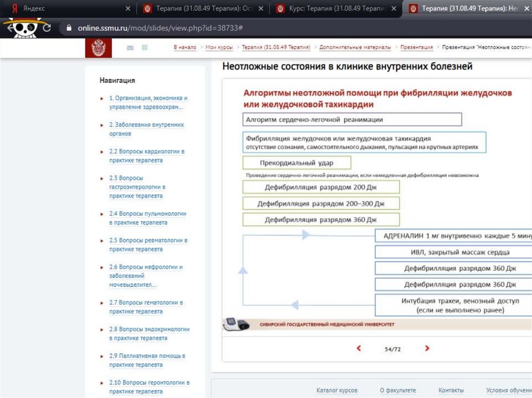Image resolution: width=532 pixels, height=398 pixels.
Task: Expand arrow beside '1. Организация, экономика'
Action: click(101, 99)
